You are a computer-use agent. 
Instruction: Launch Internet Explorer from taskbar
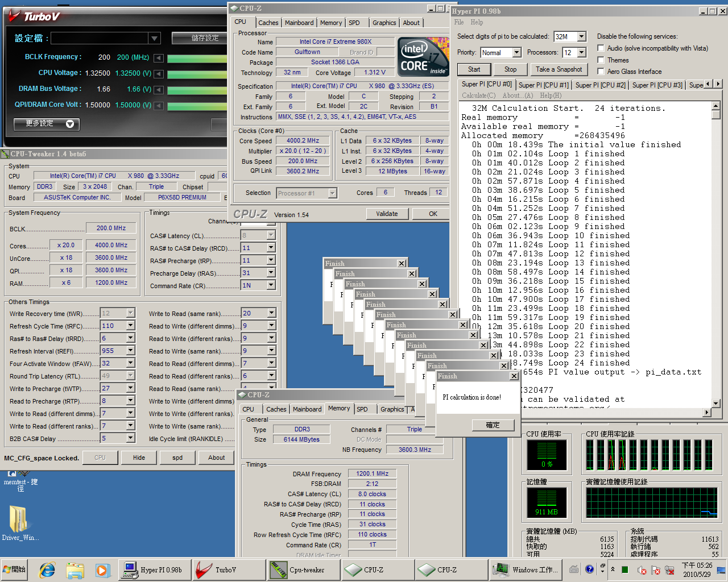47,569
